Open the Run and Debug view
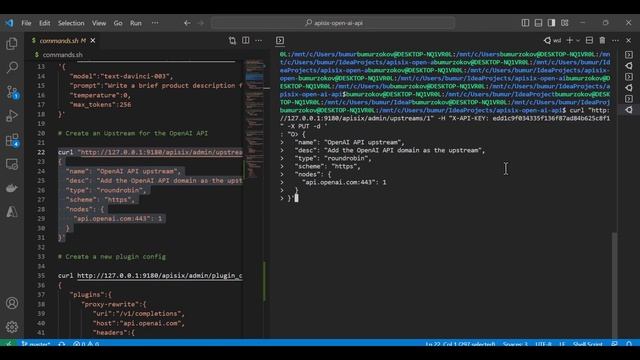The image size is (640, 360). pyautogui.click(x=12, y=116)
